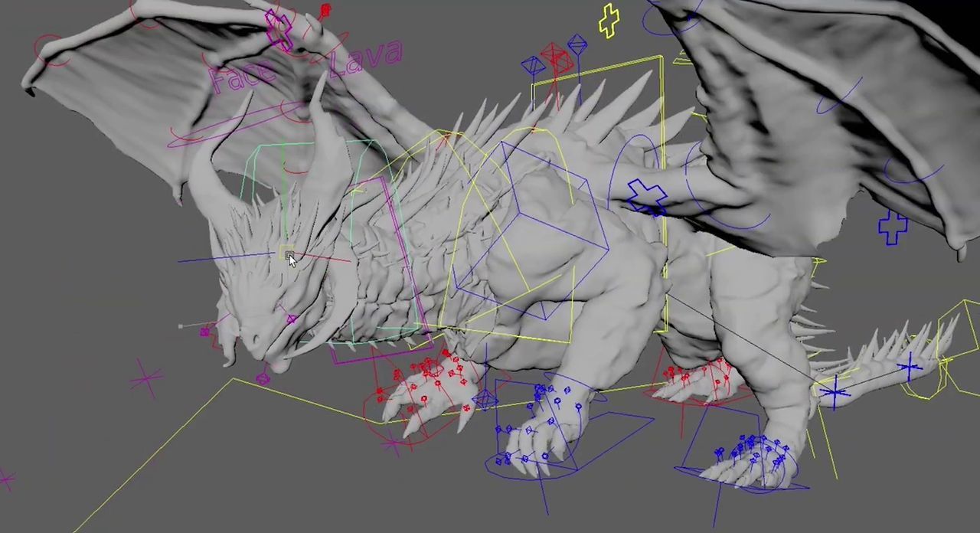Select the blue diamond control between the front feet
Image resolution: width=980 pixels, height=533 pixels.
[484, 399]
